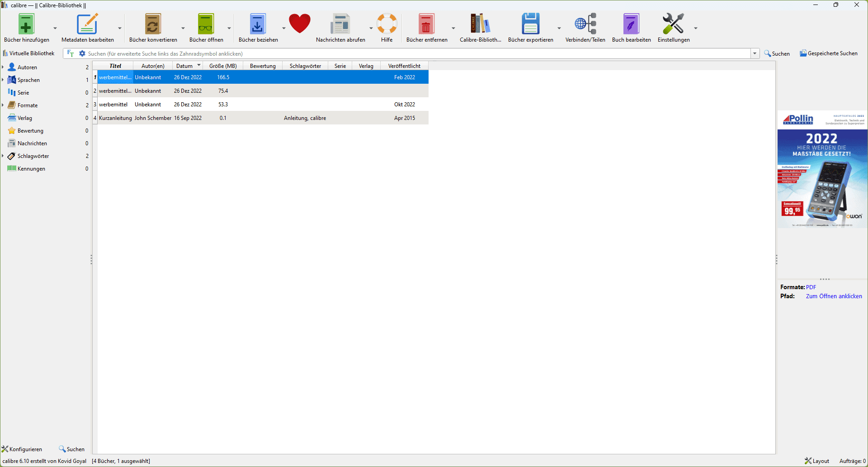
Task: Click the Verbinden/Teilen network icon
Action: (x=585, y=24)
